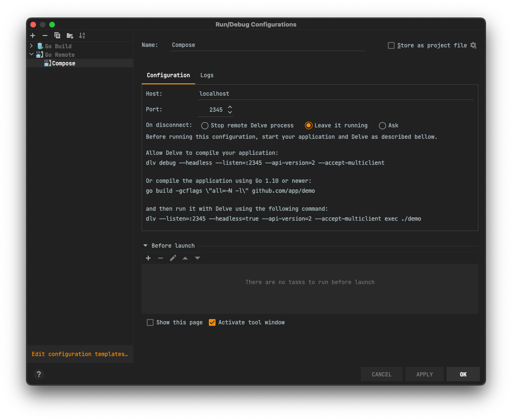This screenshot has height=420, width=512.
Task: Select Stop remote Delve process option
Action: pos(205,125)
